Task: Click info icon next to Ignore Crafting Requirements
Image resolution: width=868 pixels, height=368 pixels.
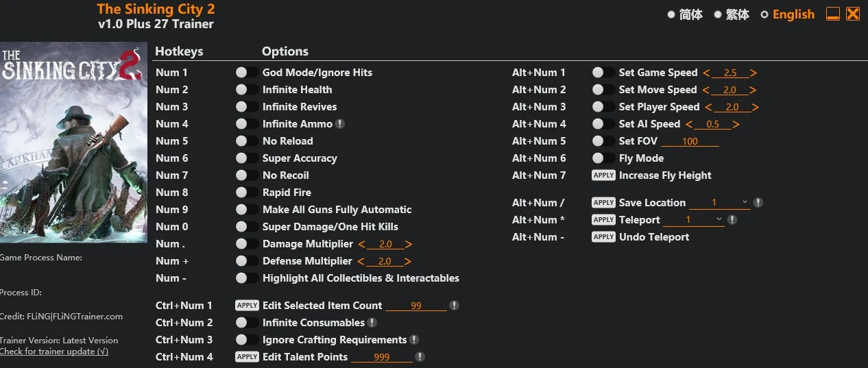Action: pyautogui.click(x=414, y=340)
